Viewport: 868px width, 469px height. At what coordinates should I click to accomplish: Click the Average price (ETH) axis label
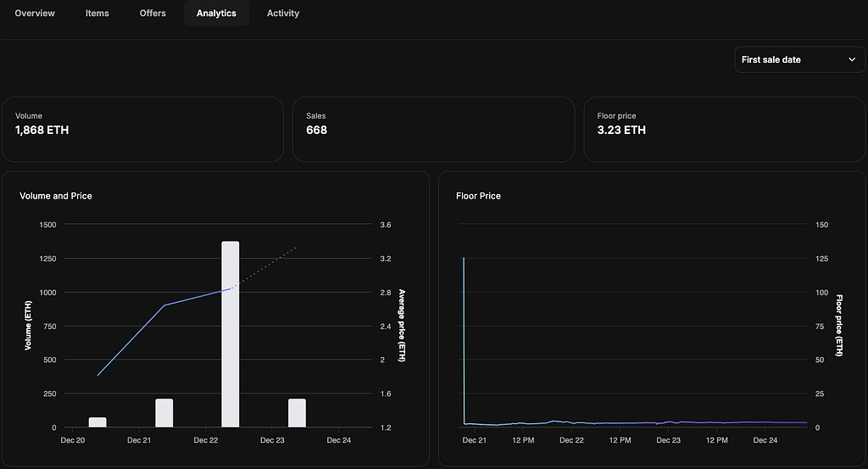pos(402,326)
